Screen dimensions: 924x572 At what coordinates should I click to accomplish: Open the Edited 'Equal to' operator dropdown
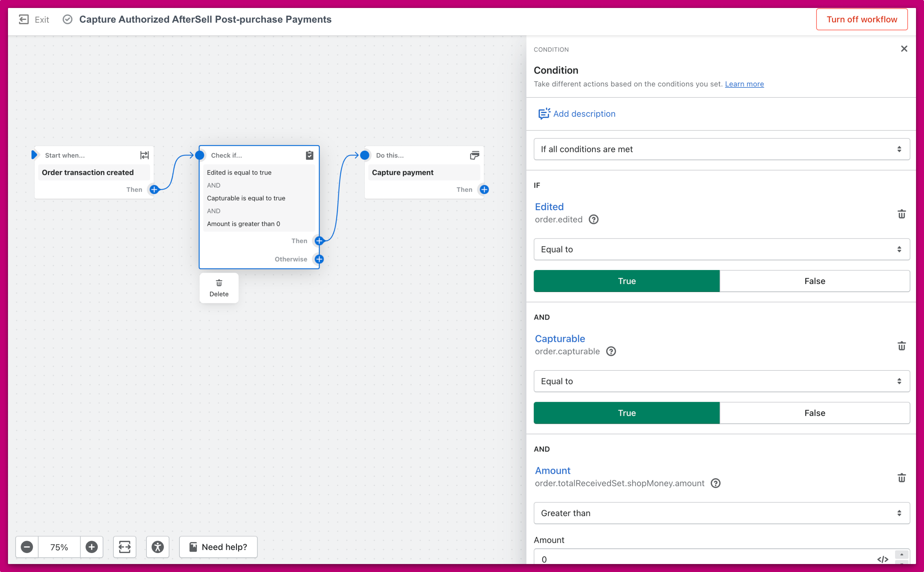(x=721, y=249)
